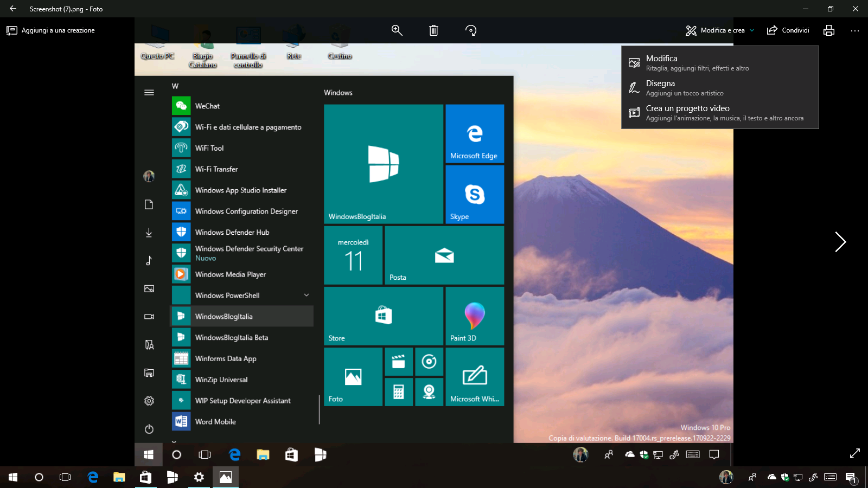Click the touch keyboard icon in tray

pos(830,477)
